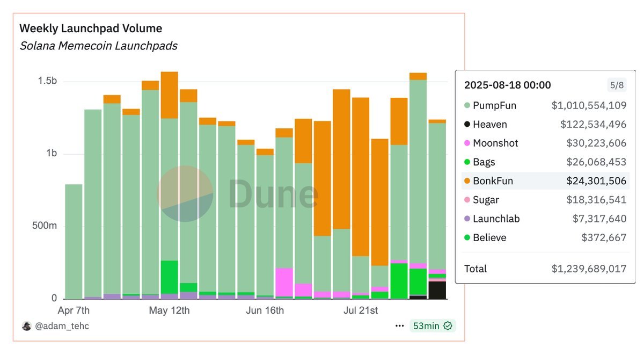Select the Launchlab label in tooltip
This screenshot has height=354, width=644.
(496, 219)
